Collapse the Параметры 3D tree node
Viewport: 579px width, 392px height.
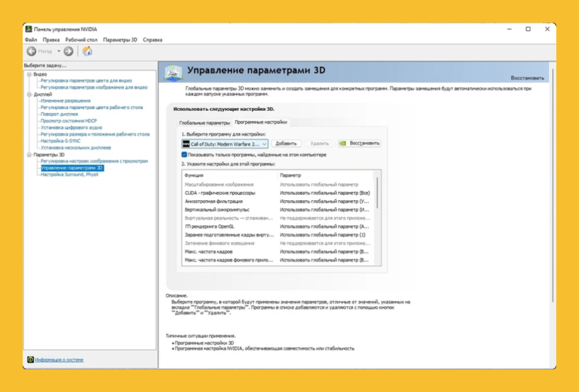coord(29,155)
